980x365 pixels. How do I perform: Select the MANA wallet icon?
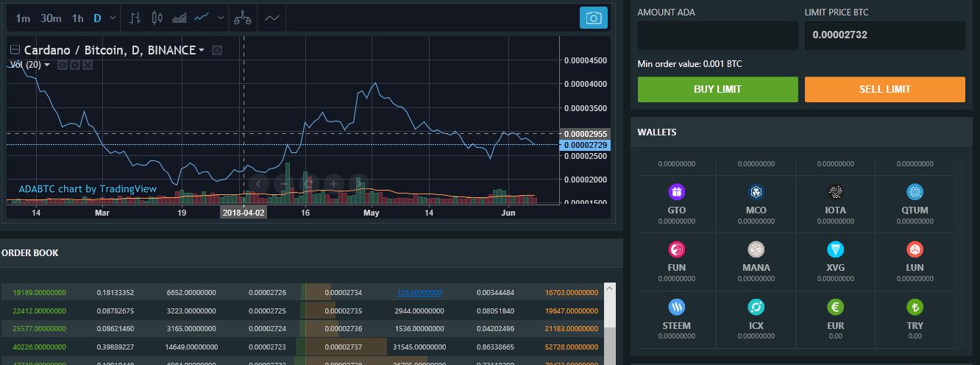pyautogui.click(x=756, y=249)
